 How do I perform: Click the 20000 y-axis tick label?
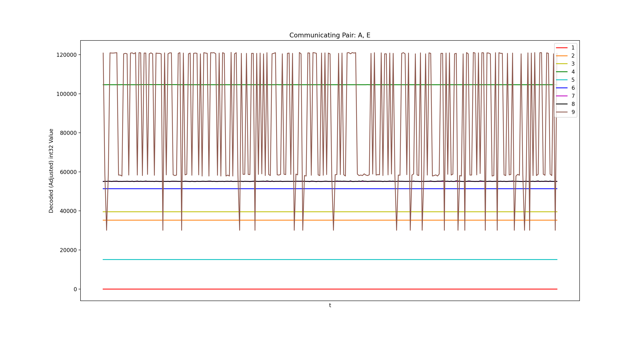pyautogui.click(x=68, y=250)
